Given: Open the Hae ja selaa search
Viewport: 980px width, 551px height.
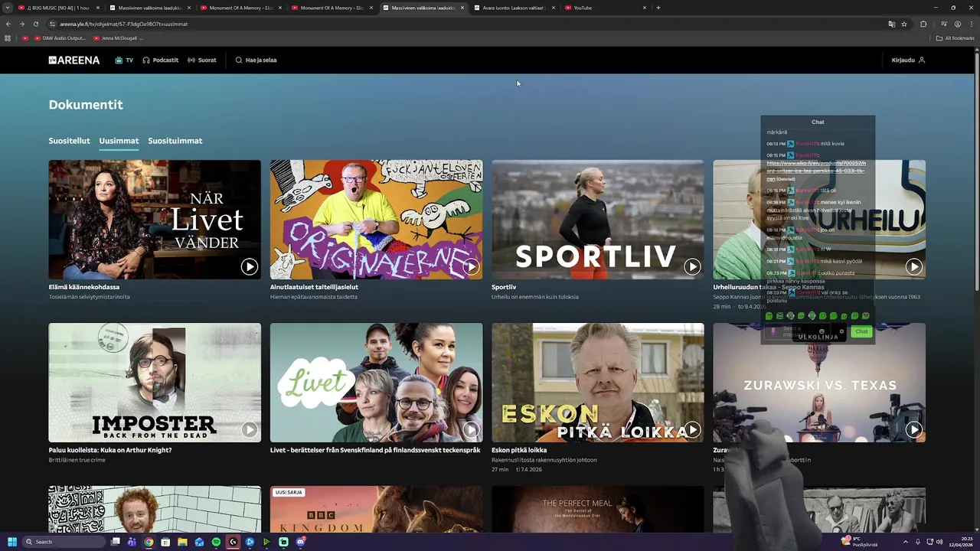Looking at the screenshot, I should (256, 60).
